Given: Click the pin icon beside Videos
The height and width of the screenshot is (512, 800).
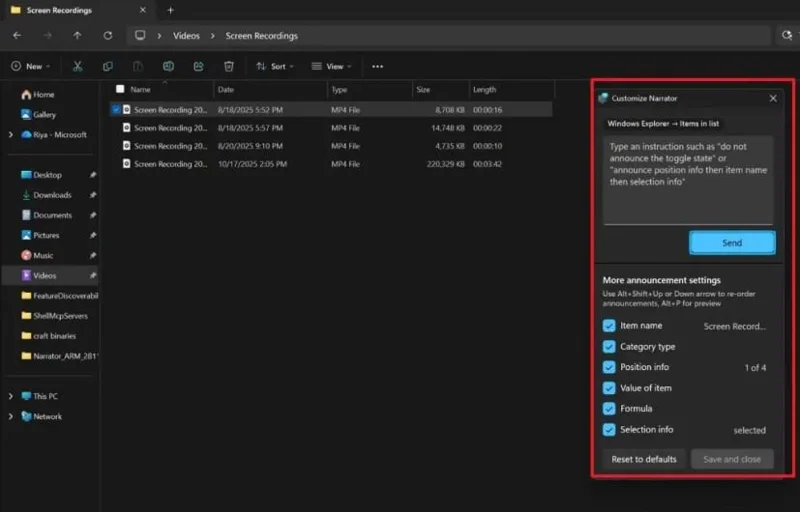Looking at the screenshot, I should (93, 275).
